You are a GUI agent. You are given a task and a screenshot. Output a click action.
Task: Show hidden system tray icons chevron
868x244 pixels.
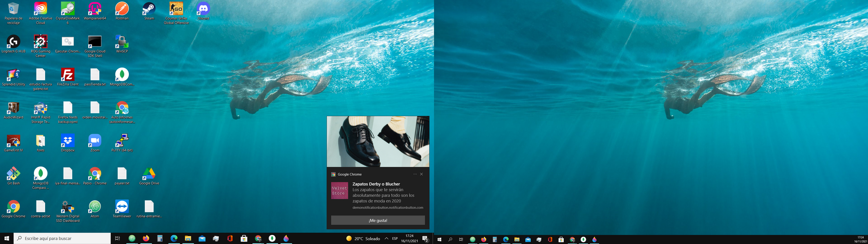pyautogui.click(x=386, y=238)
